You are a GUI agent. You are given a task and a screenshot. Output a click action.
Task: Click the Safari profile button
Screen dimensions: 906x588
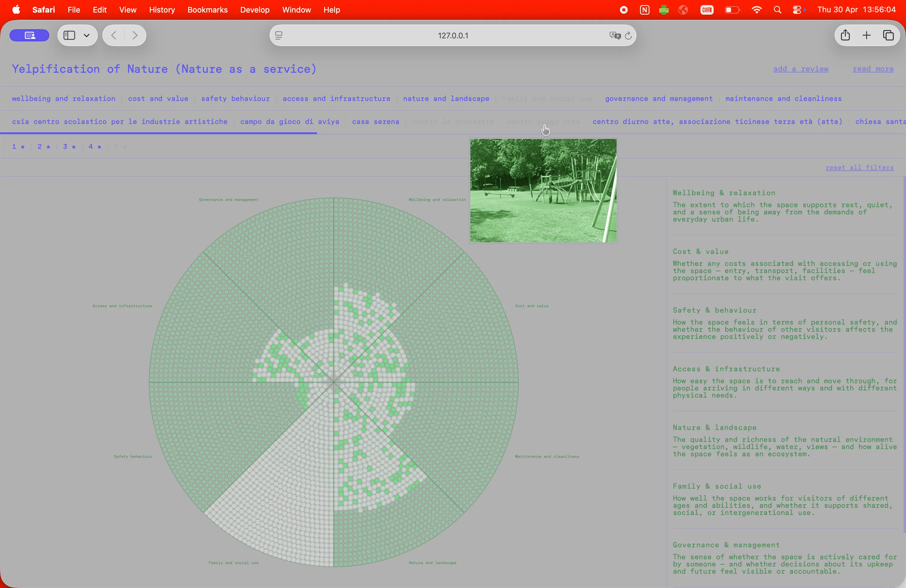click(29, 35)
